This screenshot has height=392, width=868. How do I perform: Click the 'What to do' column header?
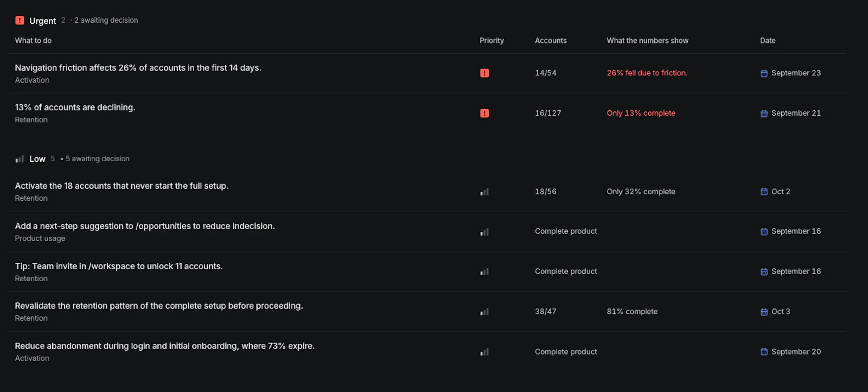point(33,41)
